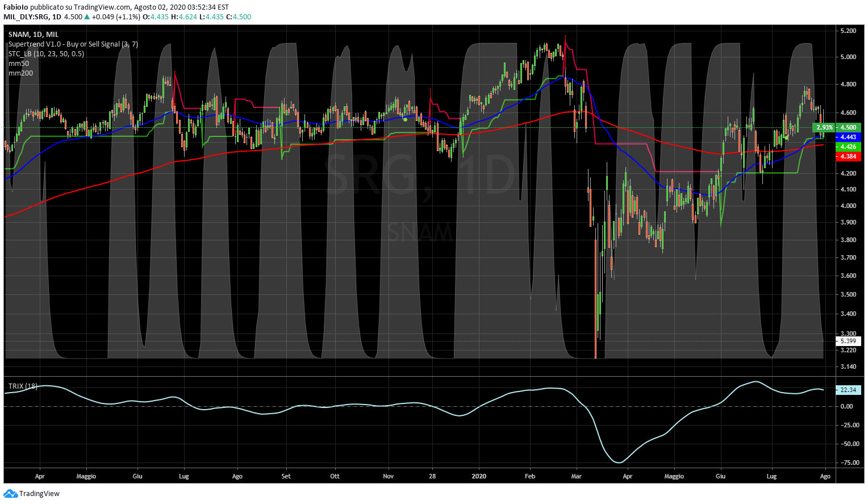Image resolution: width=868 pixels, height=504 pixels.
Task: Click the 5.200 price axis label
Action: click(x=848, y=31)
